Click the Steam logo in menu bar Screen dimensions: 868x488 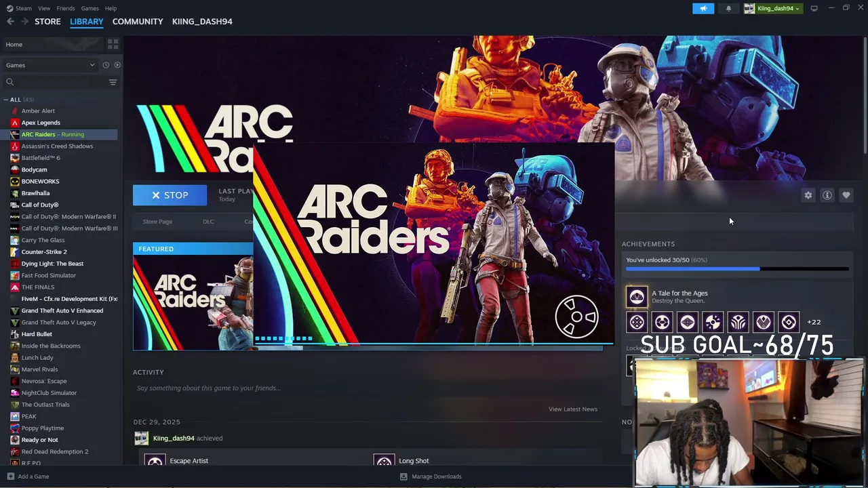[9, 8]
